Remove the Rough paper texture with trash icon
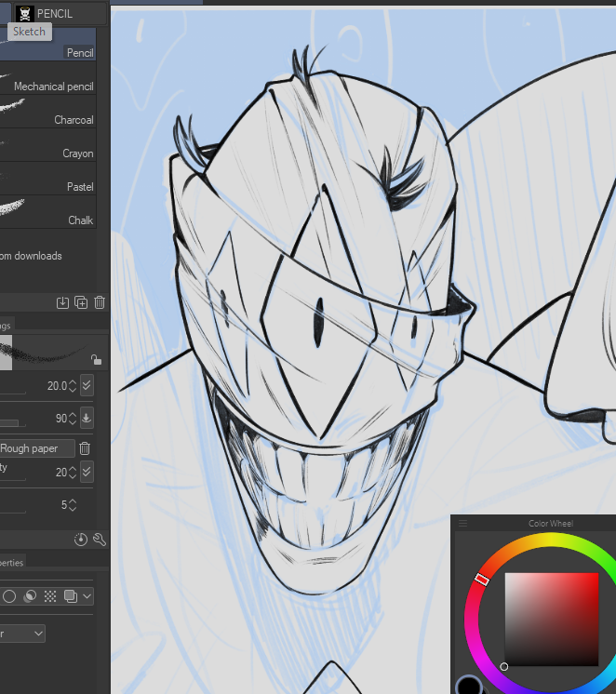This screenshot has width=616, height=694. click(x=85, y=448)
